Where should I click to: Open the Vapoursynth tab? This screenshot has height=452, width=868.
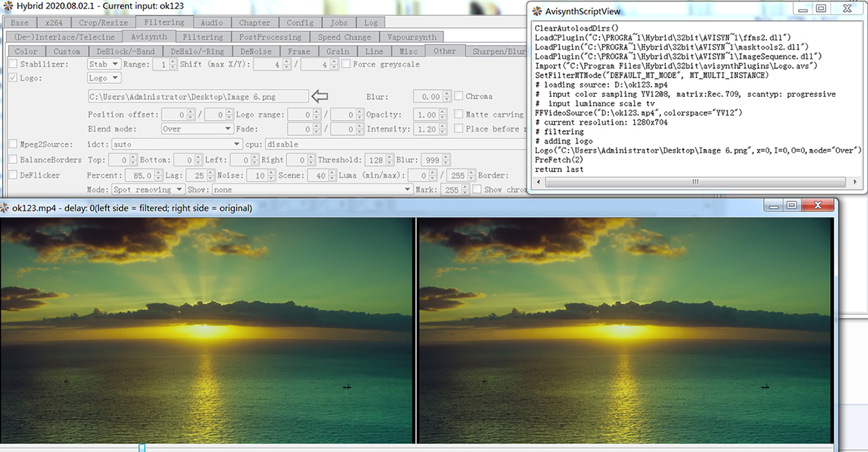[412, 37]
